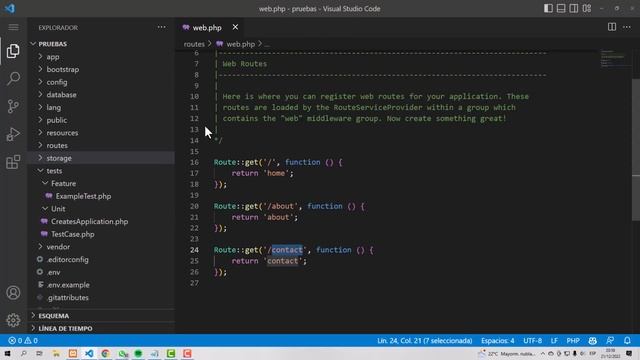This screenshot has height=360, width=640.
Task: Expand the storage folder
Action: [101, 158]
